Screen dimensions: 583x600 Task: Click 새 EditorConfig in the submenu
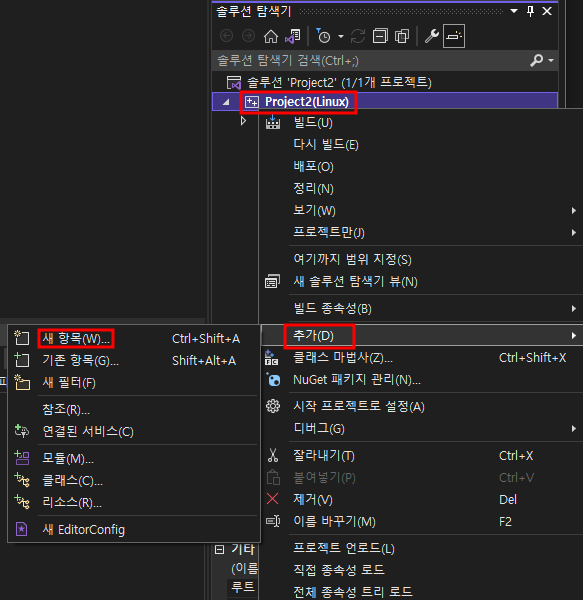click(x=134, y=530)
